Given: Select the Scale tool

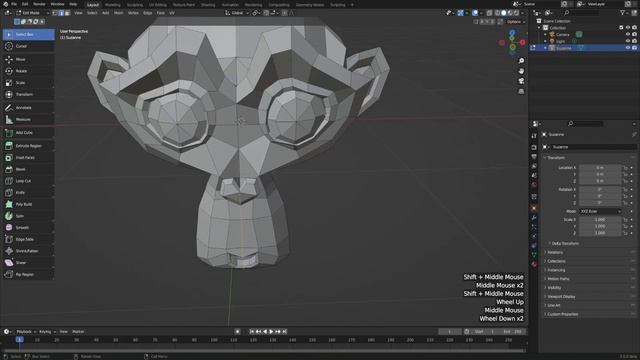Looking at the screenshot, I should point(28,82).
